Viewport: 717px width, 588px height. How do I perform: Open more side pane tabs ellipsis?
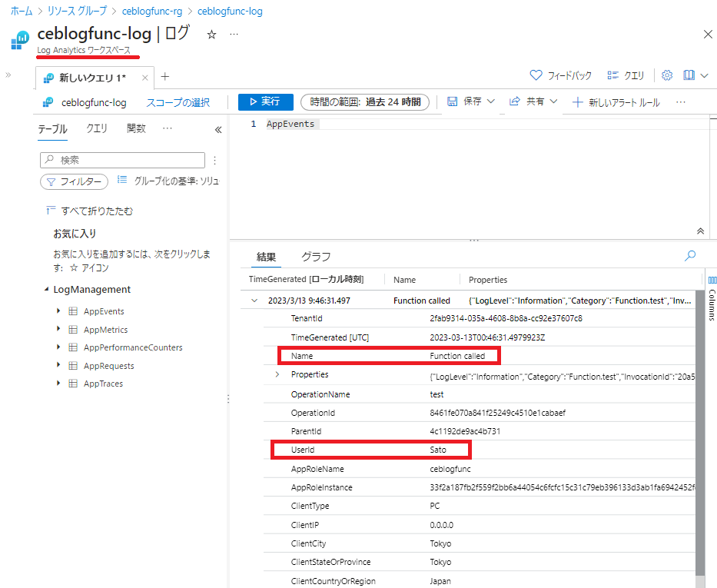point(168,128)
